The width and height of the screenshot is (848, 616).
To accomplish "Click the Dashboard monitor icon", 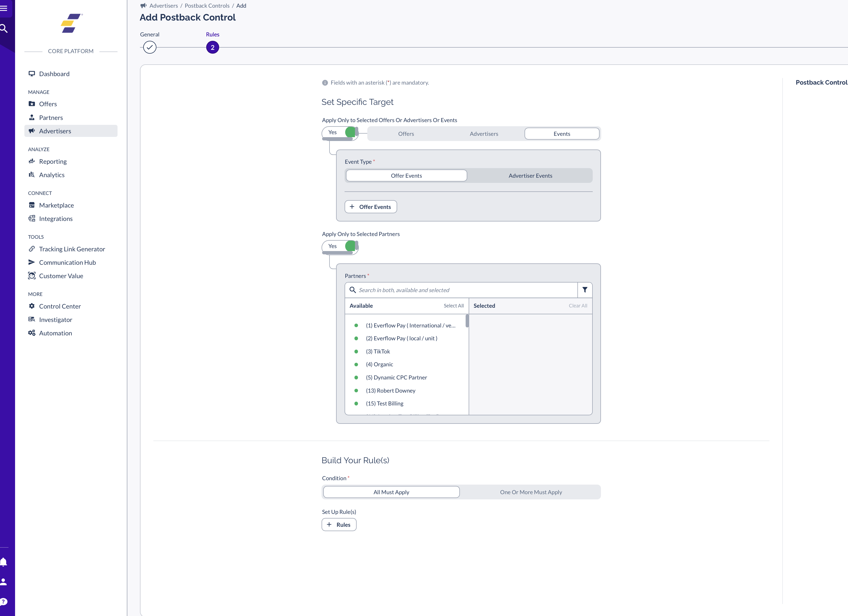I will (32, 73).
